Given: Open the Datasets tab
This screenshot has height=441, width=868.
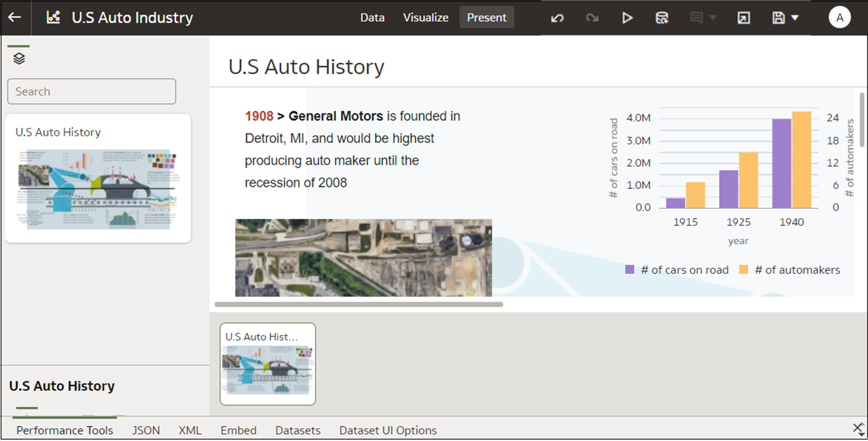Looking at the screenshot, I should (x=298, y=430).
